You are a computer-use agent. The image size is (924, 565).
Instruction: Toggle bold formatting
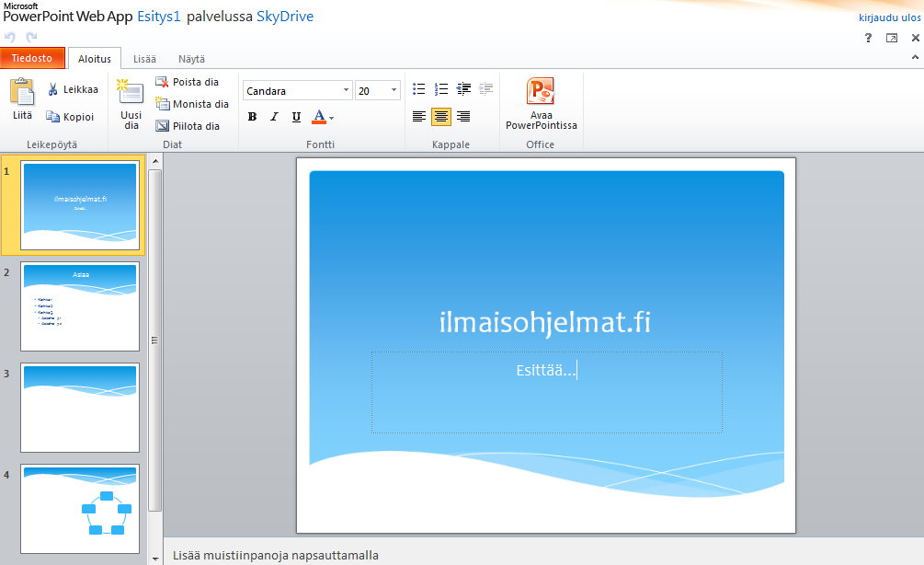252,117
